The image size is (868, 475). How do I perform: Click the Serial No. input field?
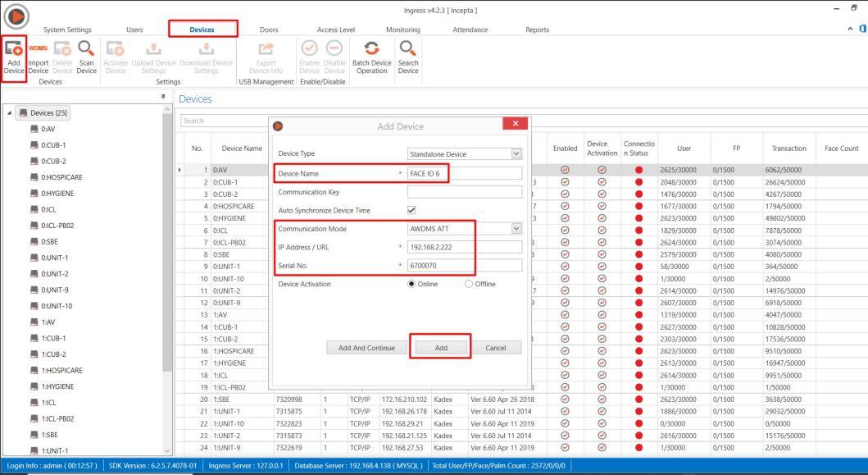click(465, 266)
